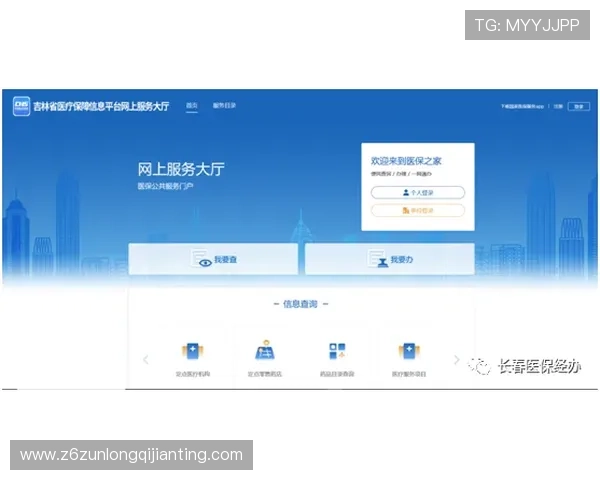This screenshot has height=480, width=600.
Task: Click the 定点医疗机构 text label
Action: [192, 374]
